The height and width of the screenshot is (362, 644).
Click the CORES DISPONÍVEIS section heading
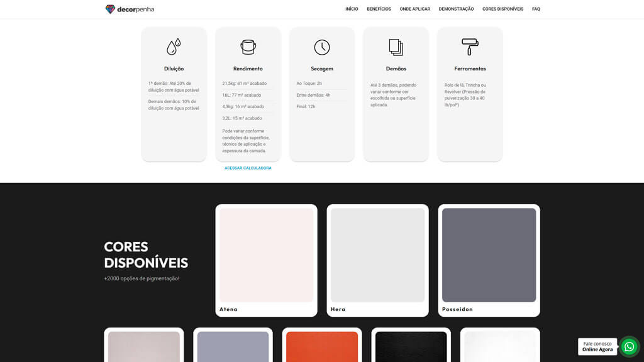(x=146, y=255)
